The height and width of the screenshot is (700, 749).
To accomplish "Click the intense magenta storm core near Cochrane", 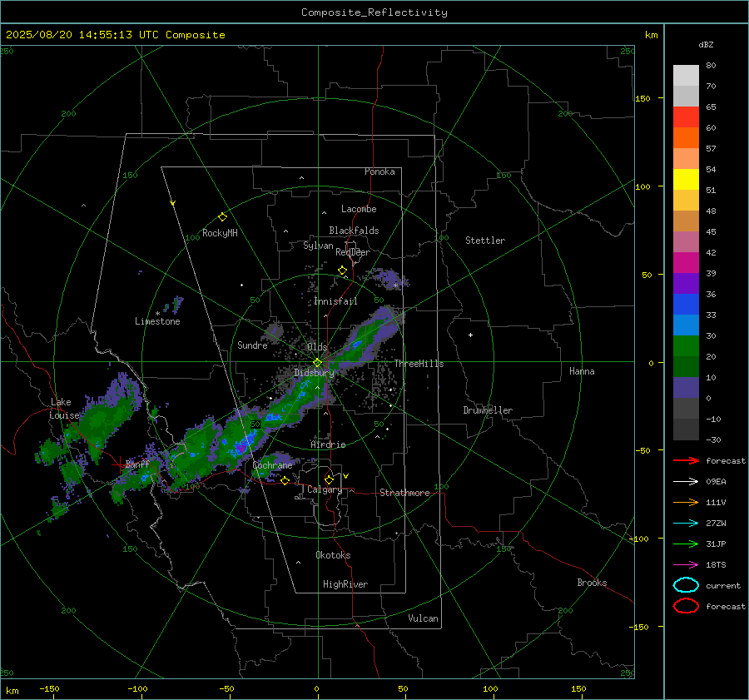I will 241,446.
